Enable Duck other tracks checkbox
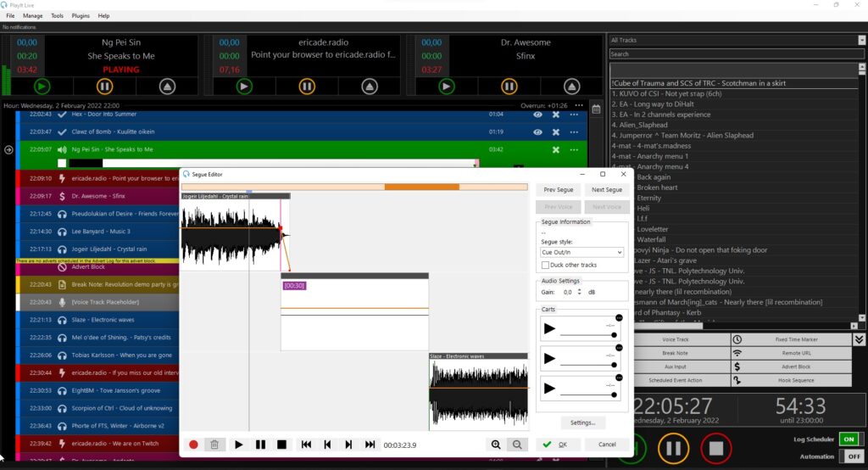This screenshot has width=868, height=470. coord(545,265)
